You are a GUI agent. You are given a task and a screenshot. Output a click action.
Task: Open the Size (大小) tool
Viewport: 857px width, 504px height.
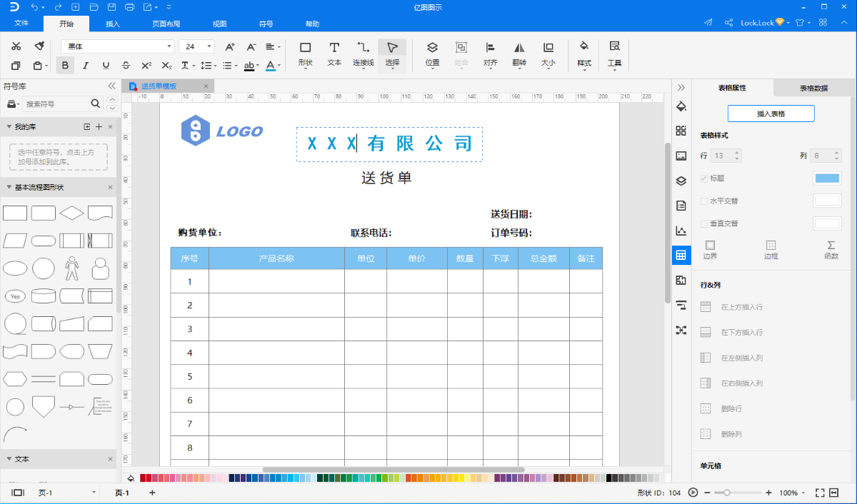coord(548,54)
